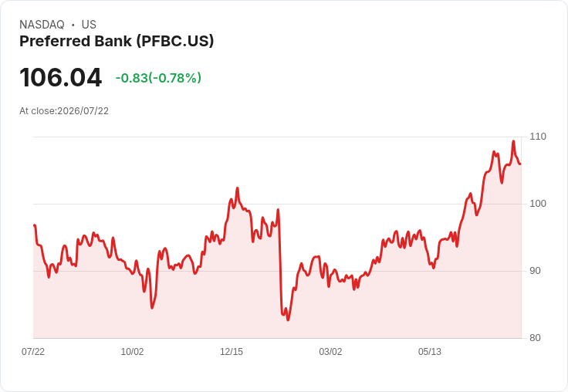Select the 80 y-axis price label
Image resolution: width=568 pixels, height=392 pixels.
pyautogui.click(x=535, y=338)
